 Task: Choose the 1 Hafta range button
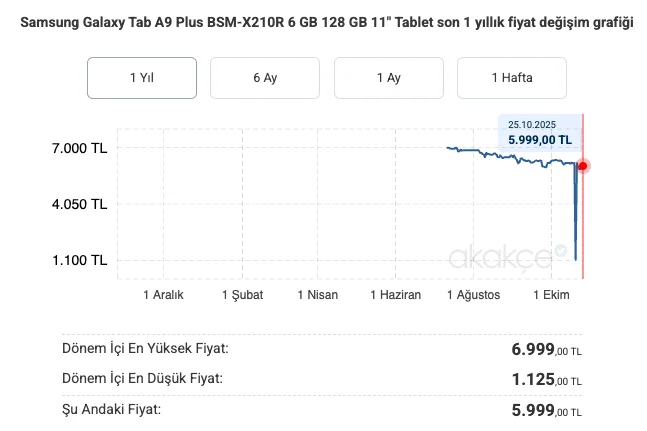coord(511,78)
